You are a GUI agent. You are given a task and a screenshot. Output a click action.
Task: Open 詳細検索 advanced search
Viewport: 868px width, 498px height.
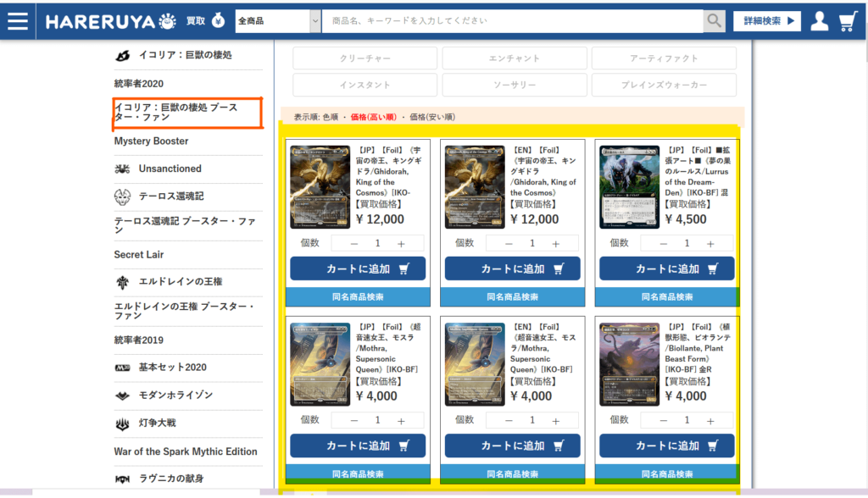pos(766,21)
